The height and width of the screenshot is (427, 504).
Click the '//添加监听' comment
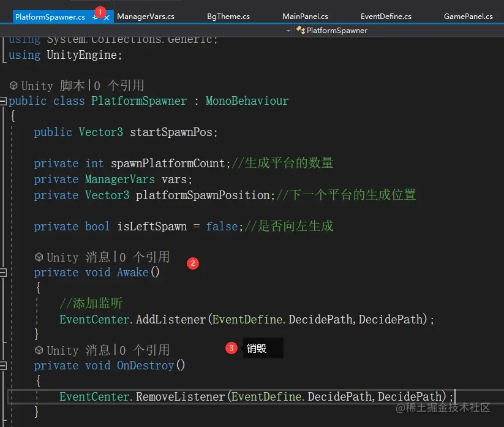(91, 303)
